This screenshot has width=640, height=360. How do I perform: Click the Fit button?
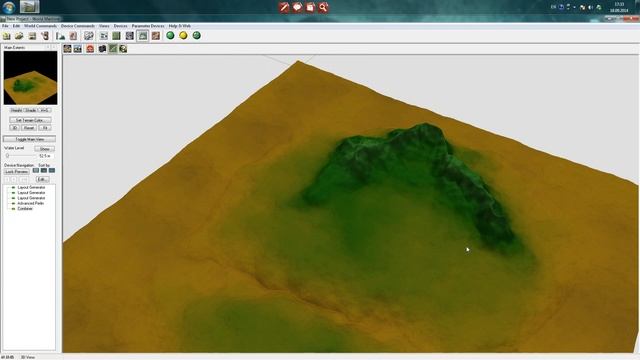pyautogui.click(x=45, y=128)
